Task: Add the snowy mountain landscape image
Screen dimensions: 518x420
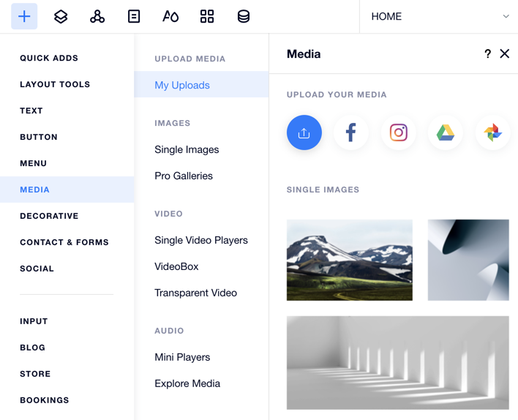Action: [350, 260]
